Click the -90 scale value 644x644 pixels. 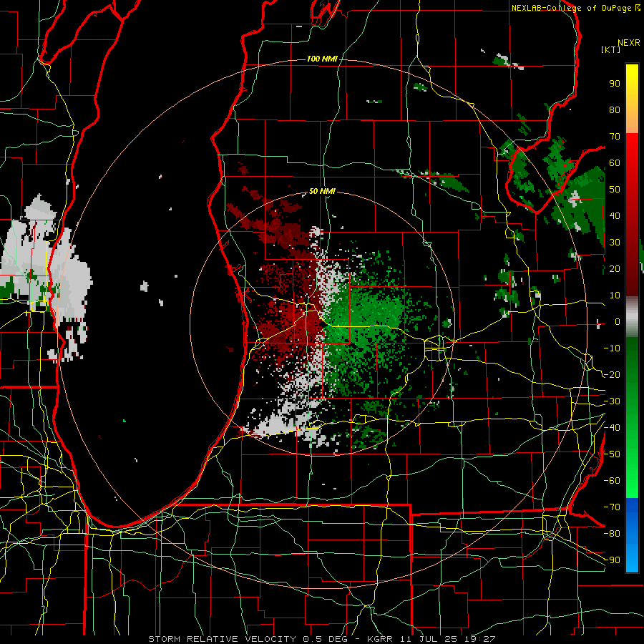point(612,560)
